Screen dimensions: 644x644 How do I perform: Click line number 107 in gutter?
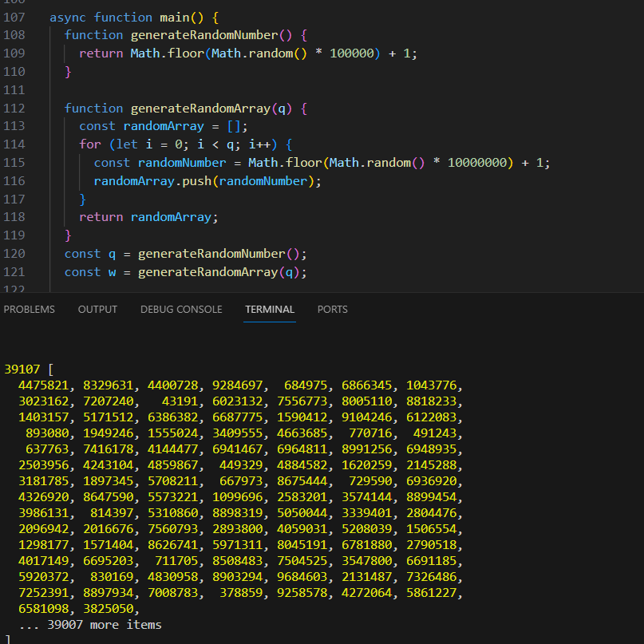point(14,18)
